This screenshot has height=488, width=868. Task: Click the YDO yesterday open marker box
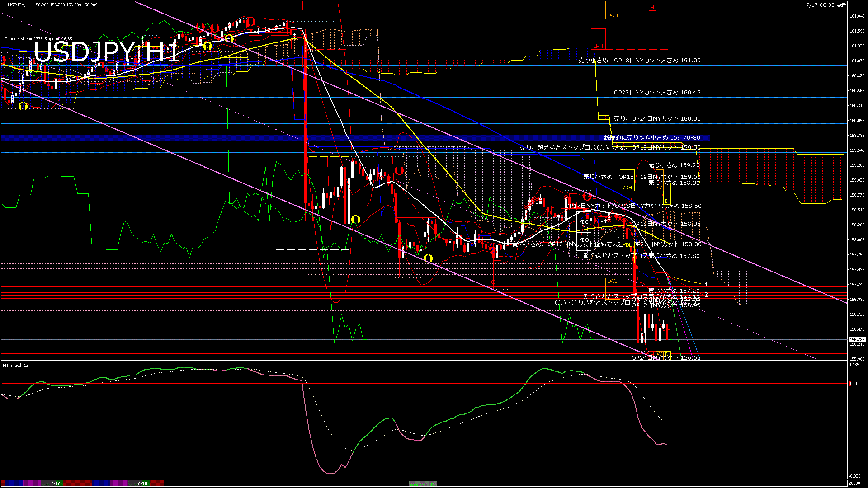coord(584,240)
